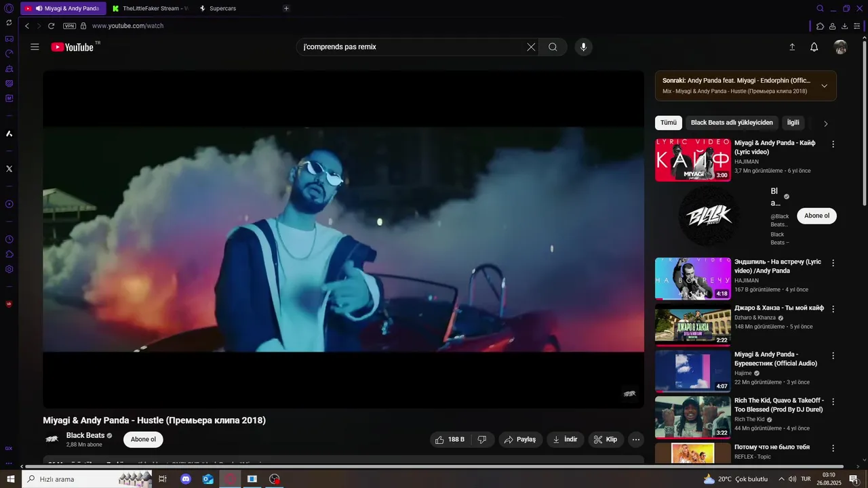
Task: Show hidden system tray icons
Action: click(781, 479)
